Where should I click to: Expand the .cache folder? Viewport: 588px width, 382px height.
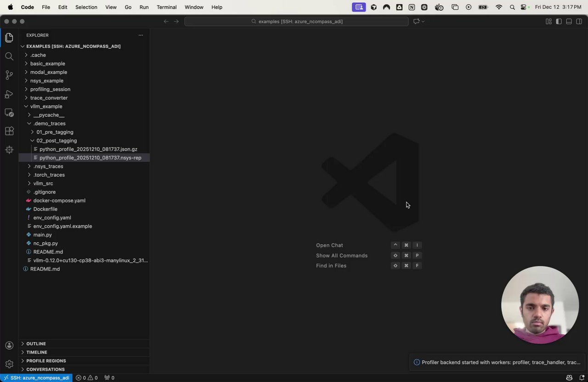(x=84, y=55)
